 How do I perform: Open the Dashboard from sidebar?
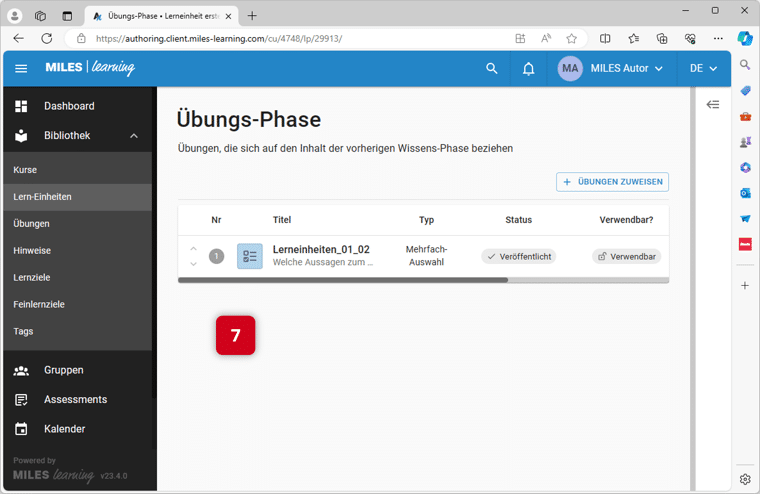tap(69, 106)
